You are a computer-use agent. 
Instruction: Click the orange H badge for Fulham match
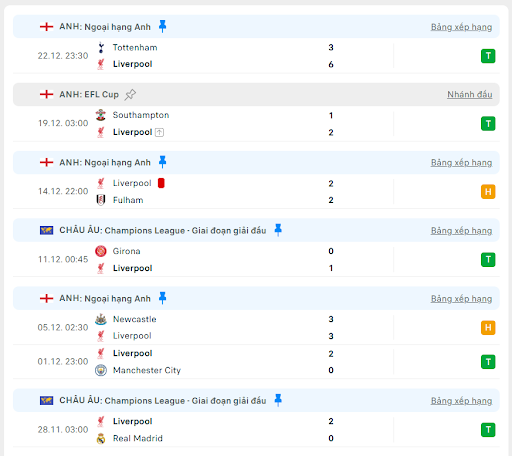[488, 192]
